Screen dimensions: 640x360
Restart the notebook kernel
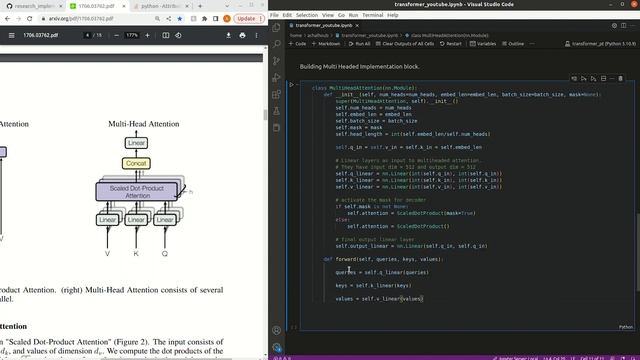pos(451,44)
